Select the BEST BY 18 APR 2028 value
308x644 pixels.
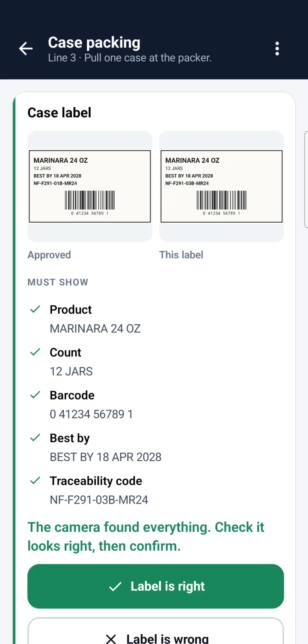[x=106, y=457]
